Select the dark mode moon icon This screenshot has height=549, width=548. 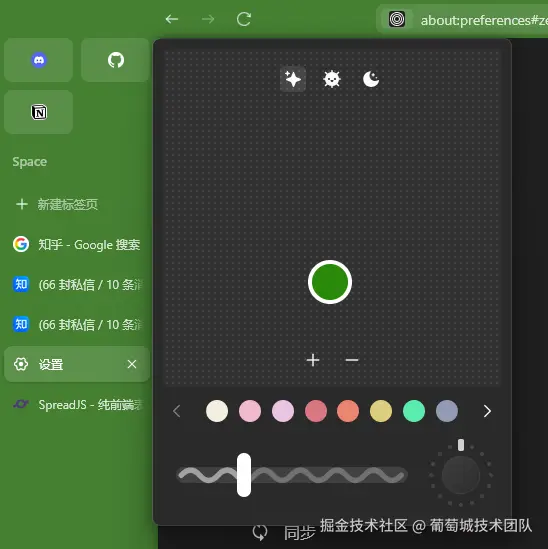click(371, 79)
